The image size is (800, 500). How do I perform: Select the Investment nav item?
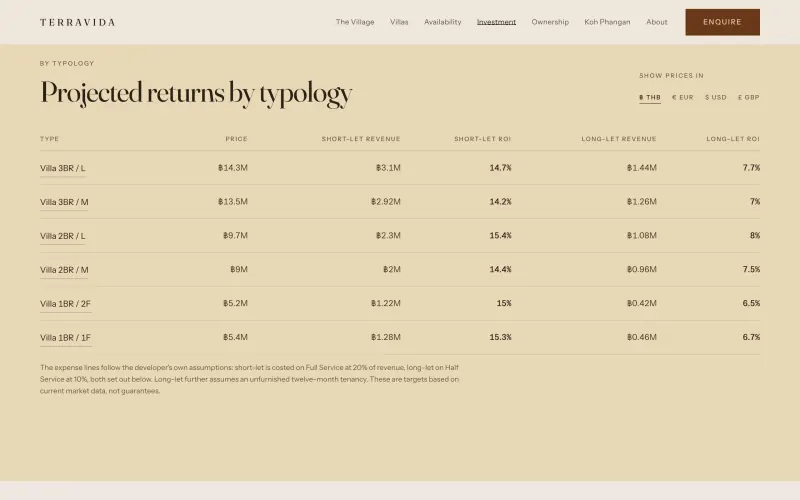point(496,22)
